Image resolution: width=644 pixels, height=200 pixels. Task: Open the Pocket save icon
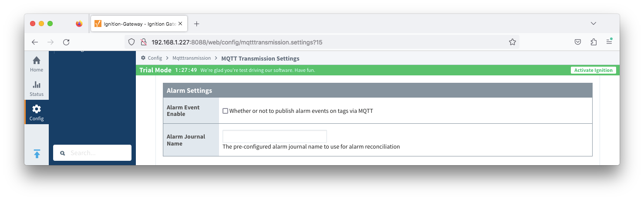click(x=578, y=42)
